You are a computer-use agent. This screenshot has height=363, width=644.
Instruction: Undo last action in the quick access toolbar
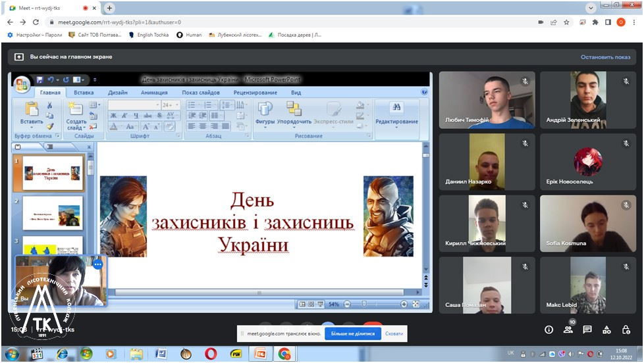pyautogui.click(x=51, y=80)
